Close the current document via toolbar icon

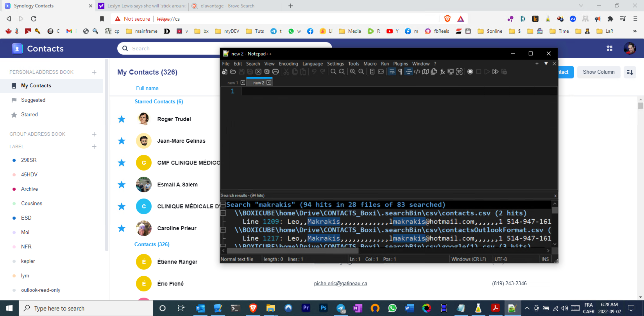[x=259, y=72]
